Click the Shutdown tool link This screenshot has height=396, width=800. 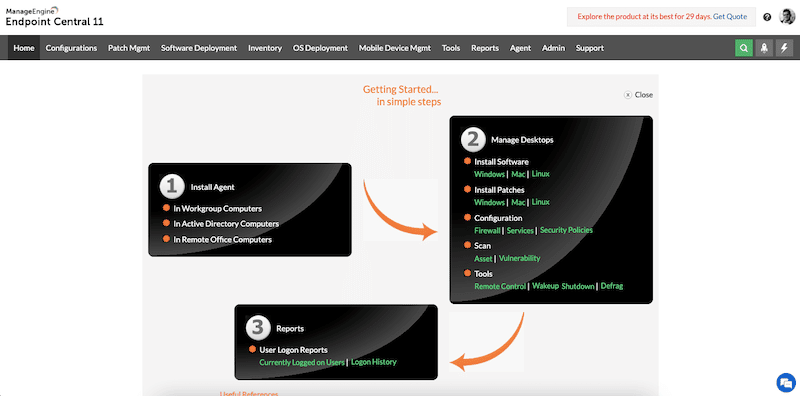point(578,286)
